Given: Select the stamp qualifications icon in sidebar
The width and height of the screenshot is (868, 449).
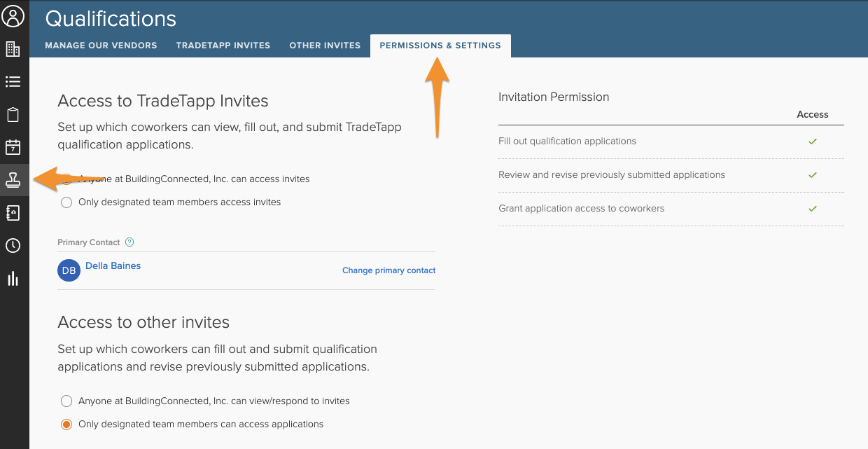Looking at the screenshot, I should 13,180.
